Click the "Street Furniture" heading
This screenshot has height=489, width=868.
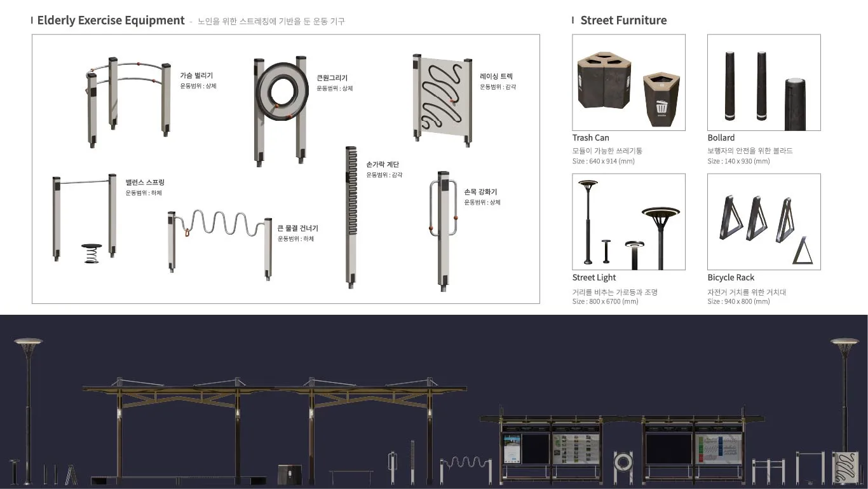tap(623, 20)
